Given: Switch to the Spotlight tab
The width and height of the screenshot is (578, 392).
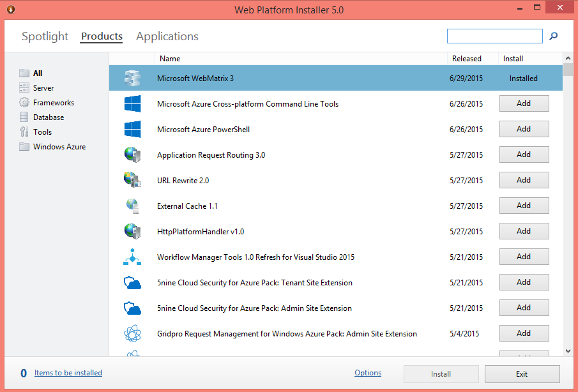Looking at the screenshot, I should [45, 36].
